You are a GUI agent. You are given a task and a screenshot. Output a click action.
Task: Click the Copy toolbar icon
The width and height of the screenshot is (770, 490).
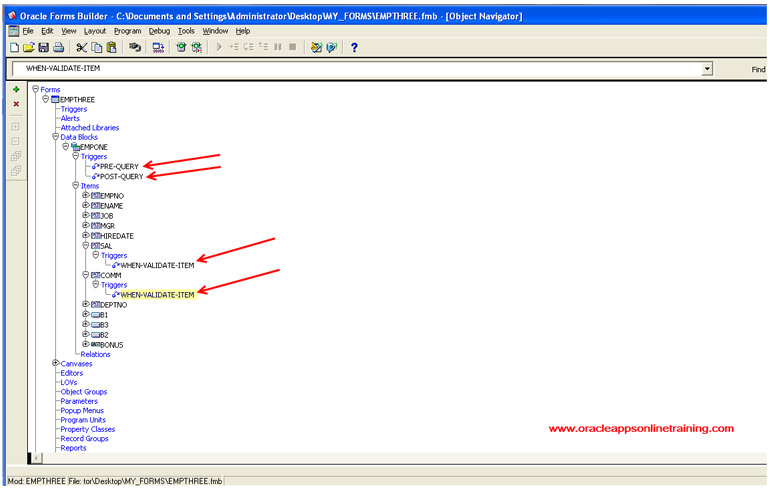[x=97, y=48]
